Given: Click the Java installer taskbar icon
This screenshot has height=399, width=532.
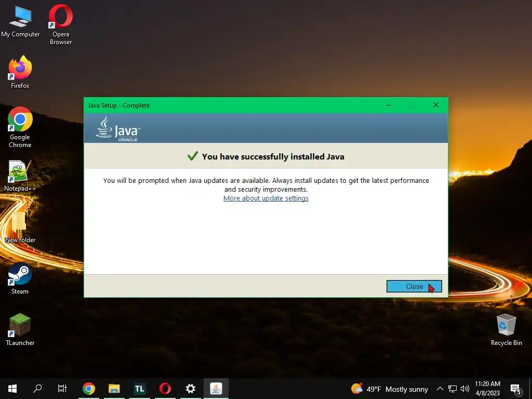Looking at the screenshot, I should (216, 389).
